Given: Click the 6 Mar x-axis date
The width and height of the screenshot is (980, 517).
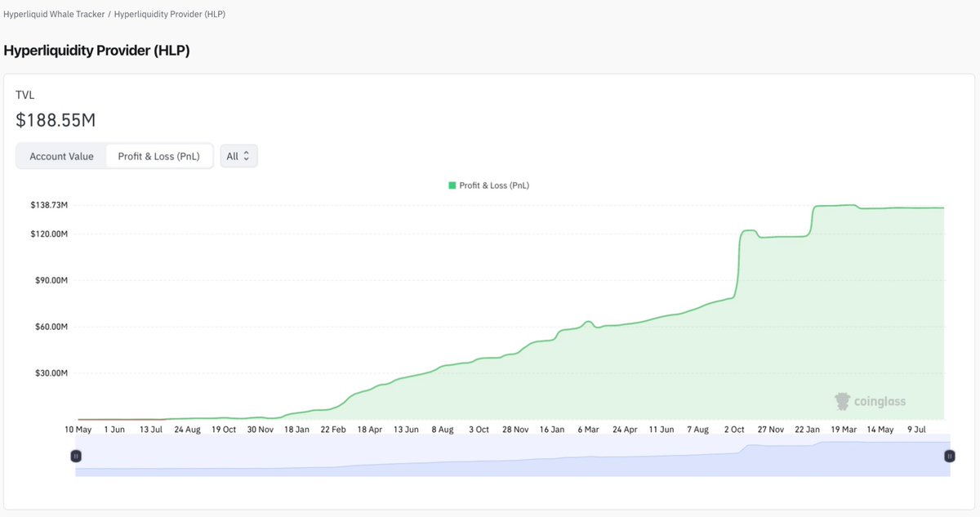Looking at the screenshot, I should [x=589, y=429].
